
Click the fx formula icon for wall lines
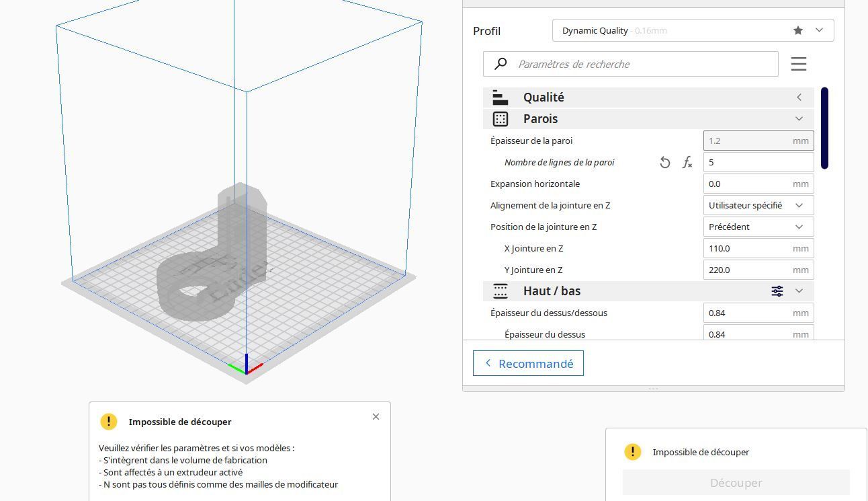click(687, 162)
